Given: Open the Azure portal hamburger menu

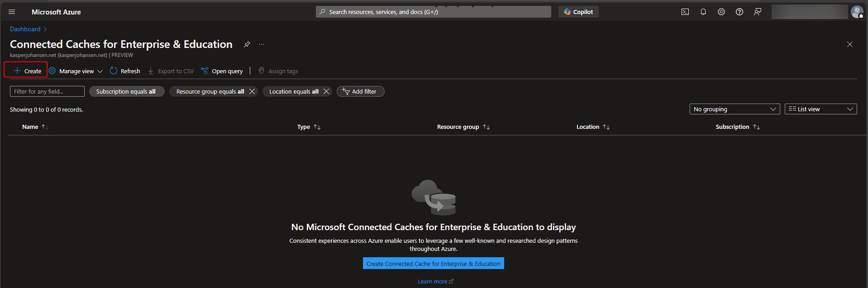Looking at the screenshot, I should (x=12, y=12).
